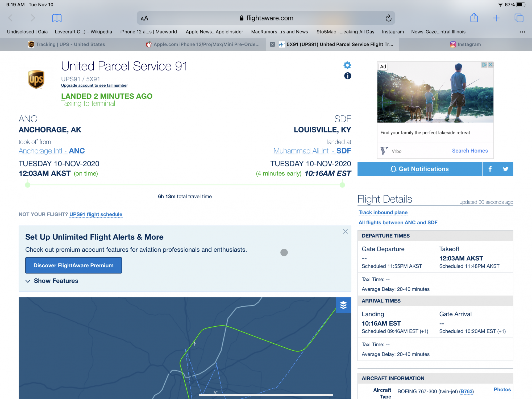Open aircraft Photos link

point(502,390)
